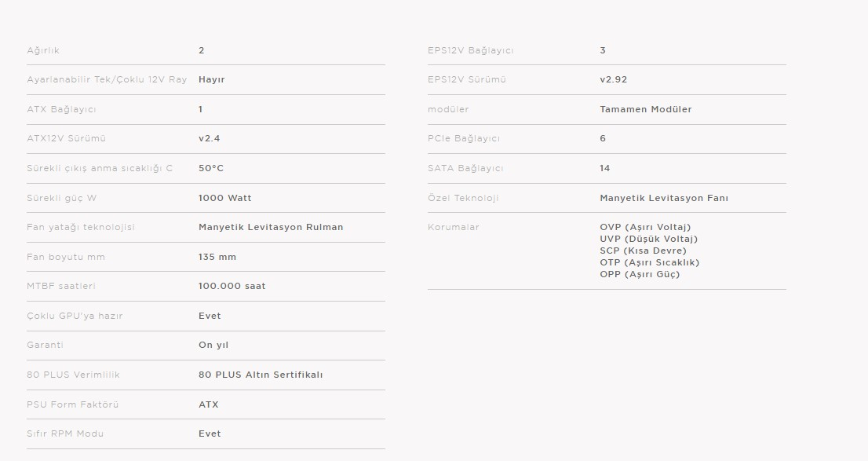This screenshot has height=461, width=868.
Task: Select the OTP (Aşırı Sıcaklık) protection entry
Action: click(649, 262)
